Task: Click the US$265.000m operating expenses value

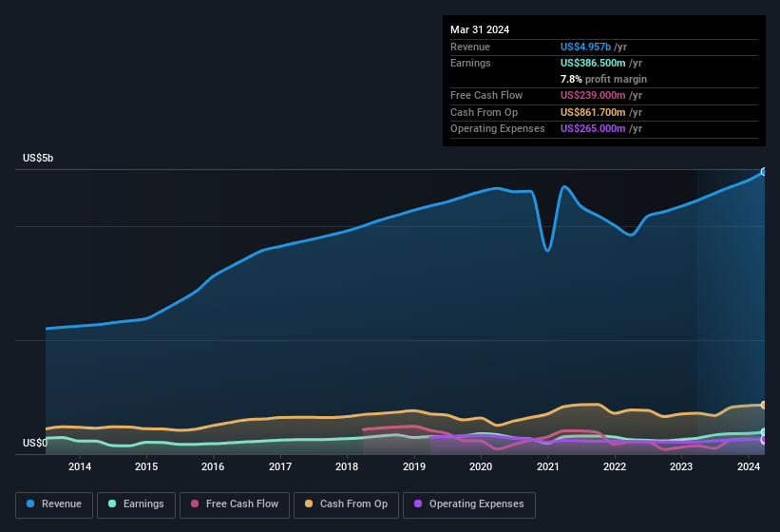Action: 593,128
